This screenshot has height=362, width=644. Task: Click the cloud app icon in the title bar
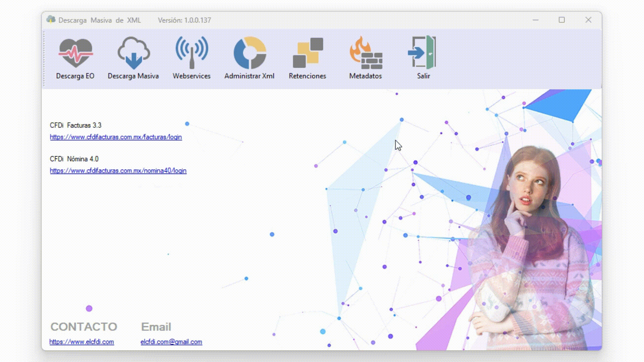tap(51, 19)
